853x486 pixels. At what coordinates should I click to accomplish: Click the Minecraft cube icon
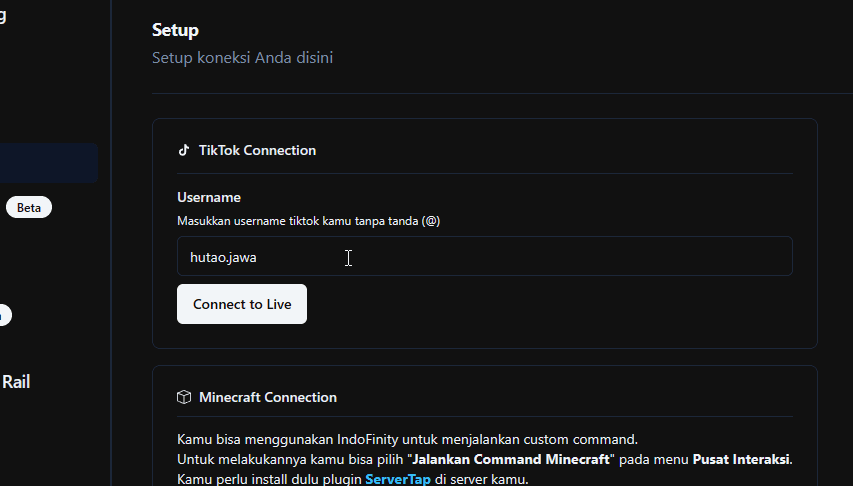click(x=184, y=397)
